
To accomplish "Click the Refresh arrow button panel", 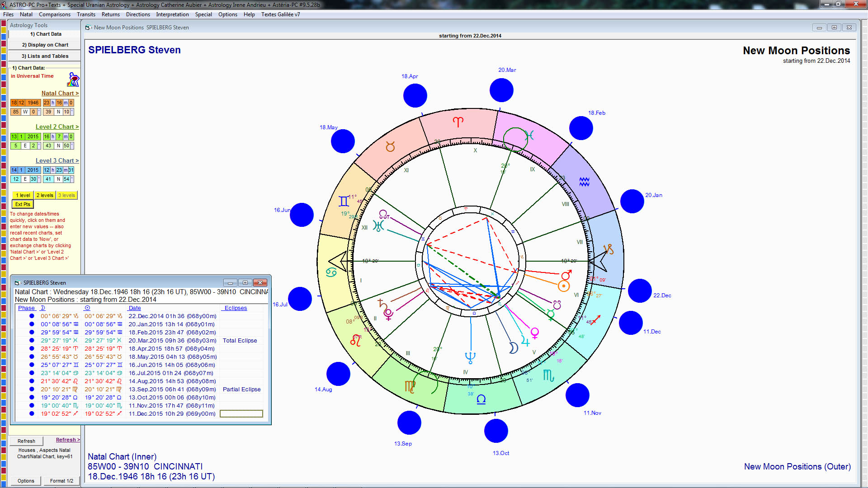I will [x=67, y=440].
